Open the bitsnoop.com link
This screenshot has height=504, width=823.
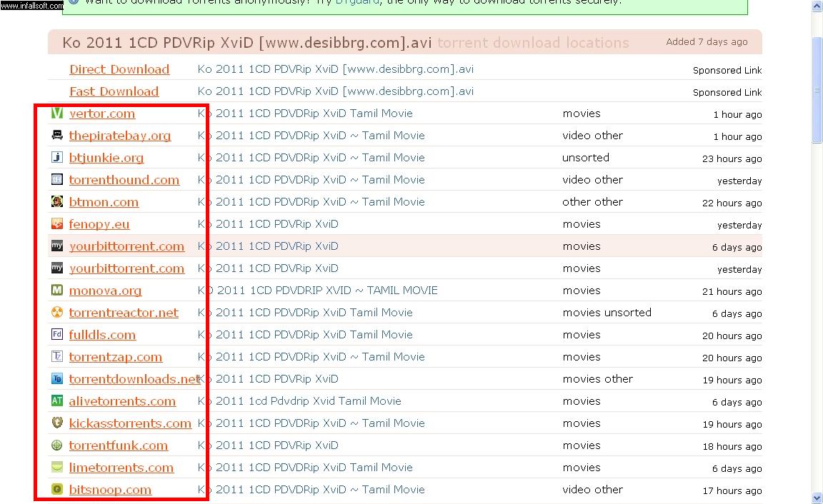point(110,489)
